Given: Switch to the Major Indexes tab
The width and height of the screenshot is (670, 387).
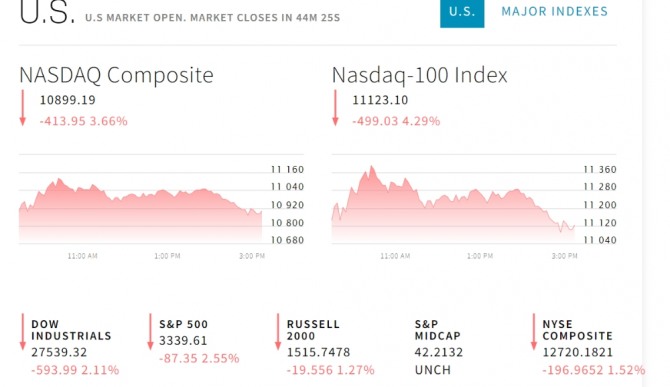Looking at the screenshot, I should tap(554, 12).
